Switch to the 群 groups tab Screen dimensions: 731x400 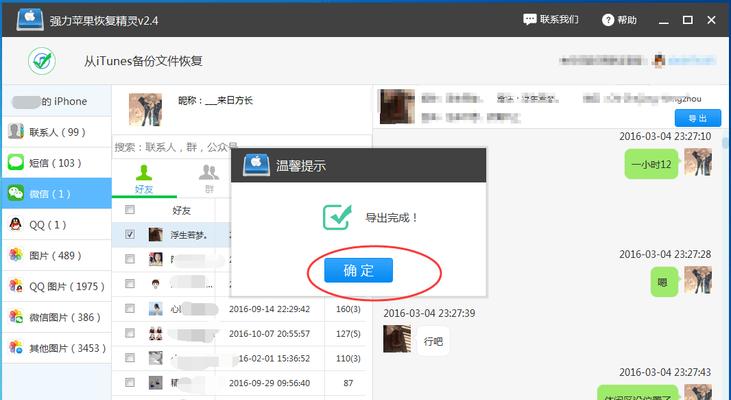coord(208,178)
